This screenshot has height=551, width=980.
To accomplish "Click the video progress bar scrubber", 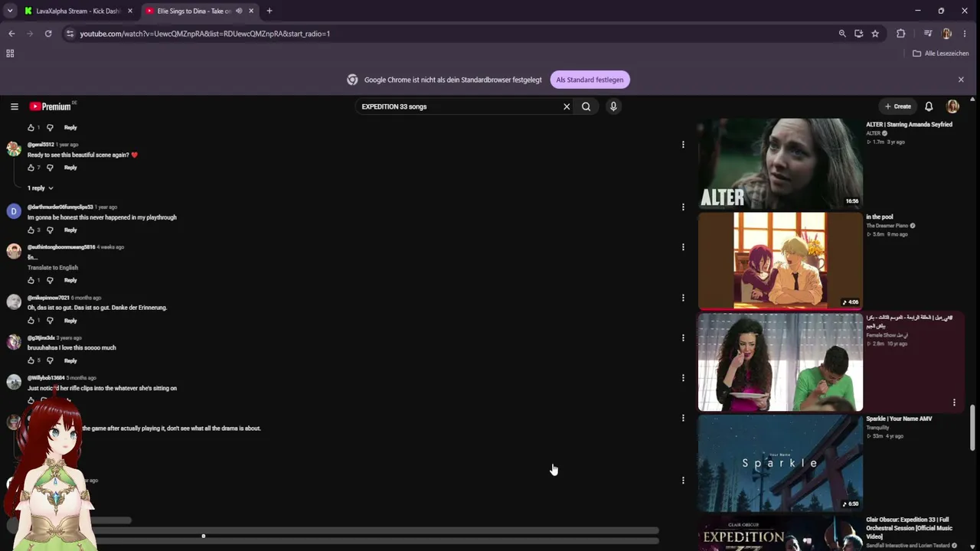I will pos(203,536).
